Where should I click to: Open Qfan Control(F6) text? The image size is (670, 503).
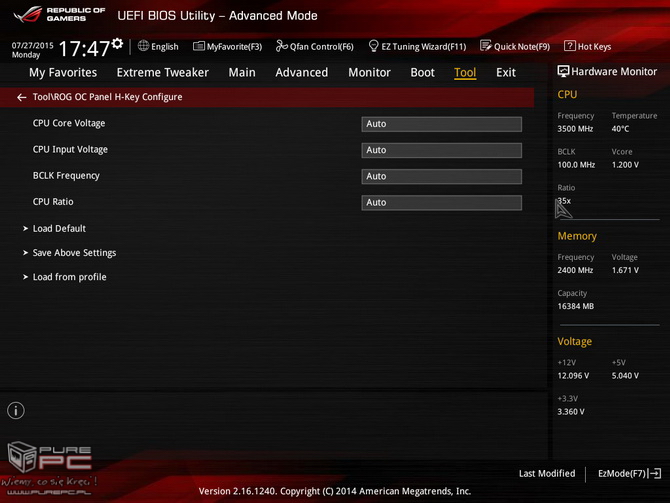[322, 47]
